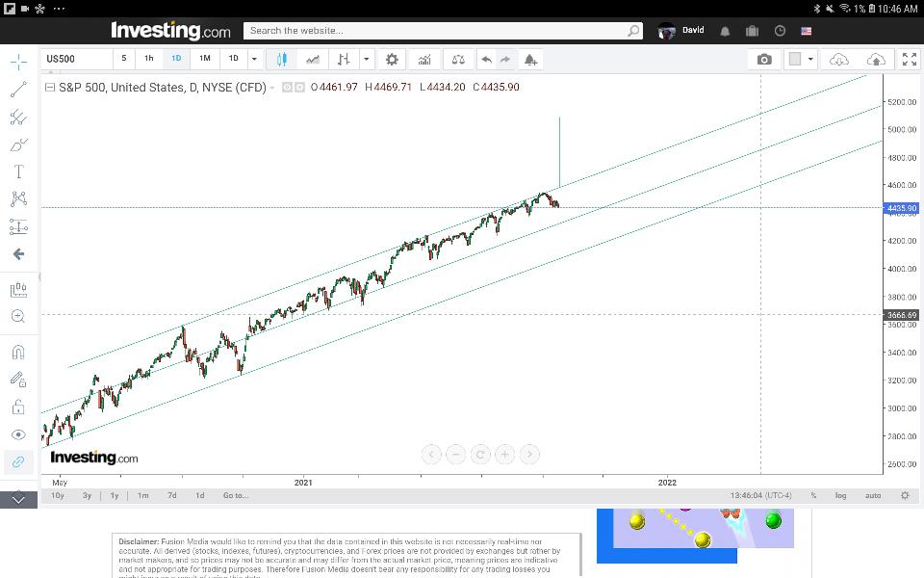Screen dimensions: 924x578
Task: Set range to 1y
Action: [115, 495]
